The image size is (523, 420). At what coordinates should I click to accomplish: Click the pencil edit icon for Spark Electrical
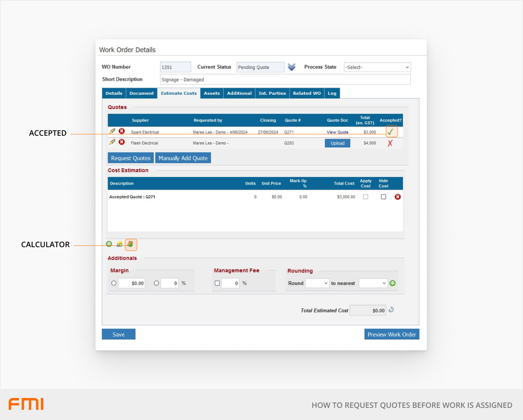(112, 131)
